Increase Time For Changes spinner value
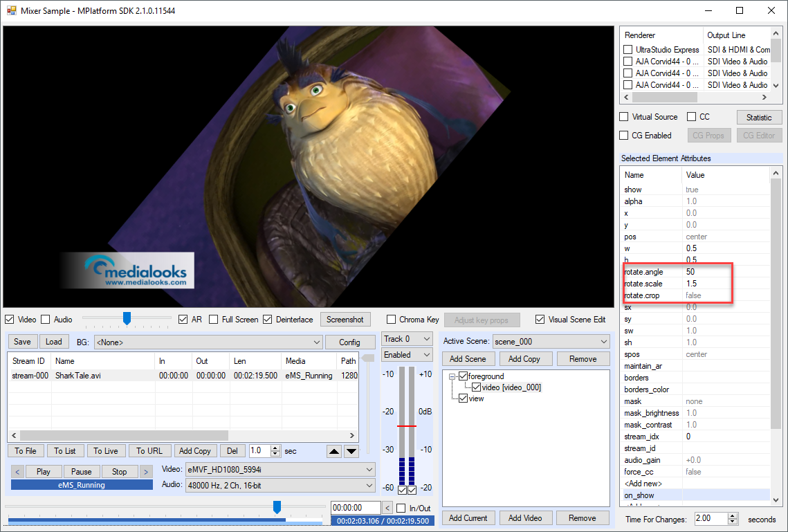This screenshot has width=788, height=532. tap(733, 516)
